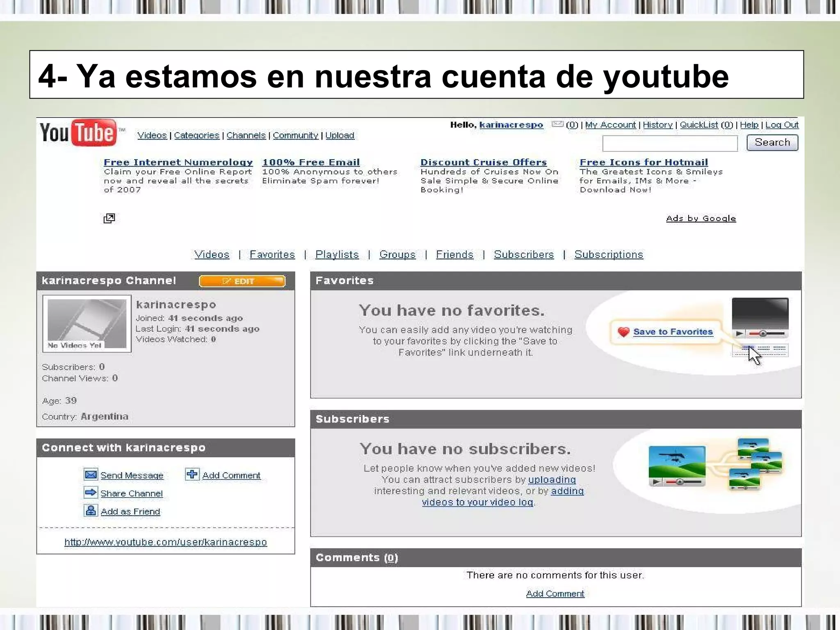Open My Account link
Viewport: 840px width, 630px height.
coord(610,125)
